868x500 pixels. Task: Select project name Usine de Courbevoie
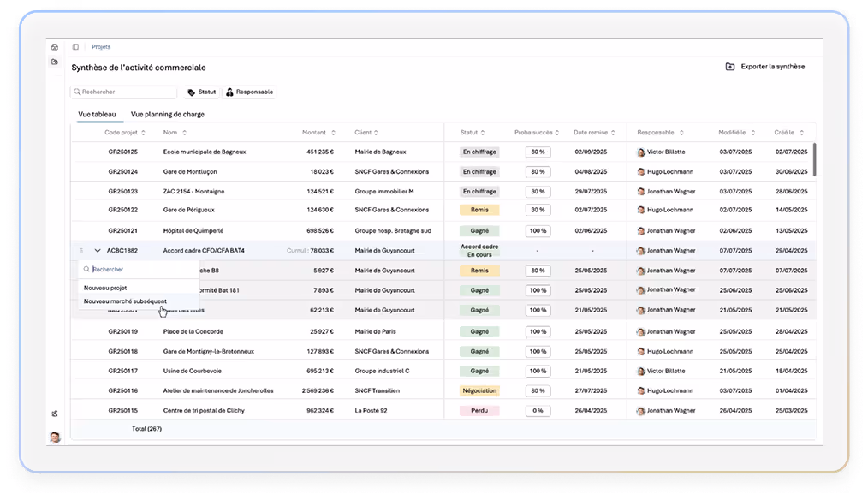[192, 371]
